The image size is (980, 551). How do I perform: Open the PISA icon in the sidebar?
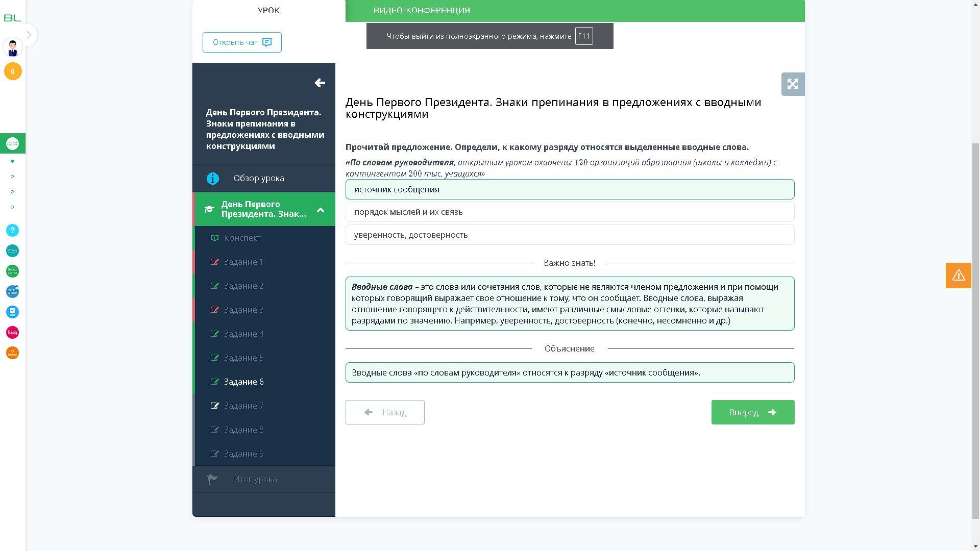click(13, 251)
